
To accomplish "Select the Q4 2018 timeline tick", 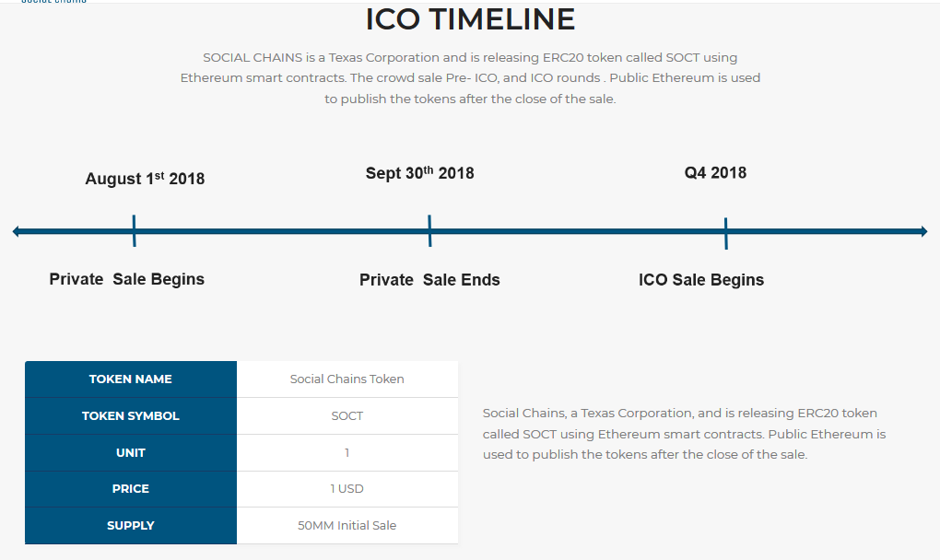I will (726, 233).
